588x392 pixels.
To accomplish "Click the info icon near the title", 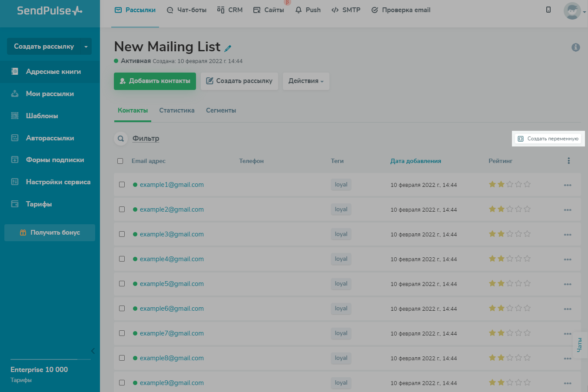I will click(x=575, y=47).
